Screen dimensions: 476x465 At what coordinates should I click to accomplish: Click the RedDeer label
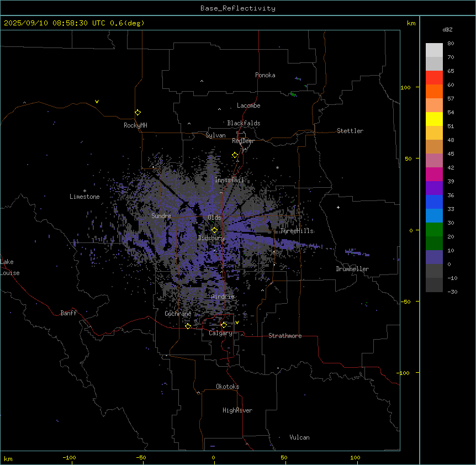[x=243, y=141]
